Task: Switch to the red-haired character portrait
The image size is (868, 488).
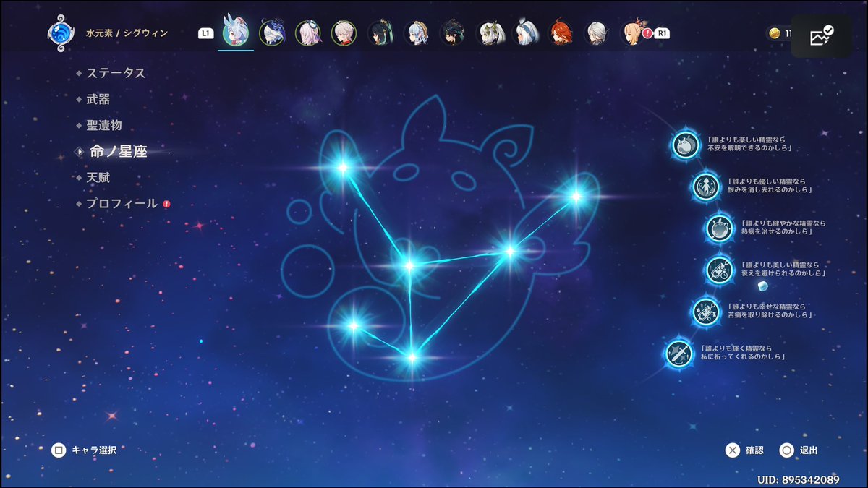Action: tap(562, 33)
